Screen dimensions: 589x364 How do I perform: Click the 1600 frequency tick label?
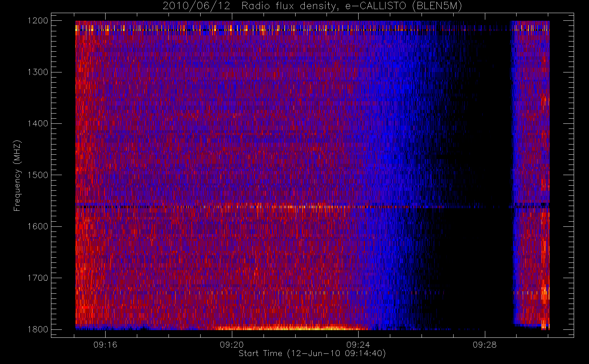point(38,226)
